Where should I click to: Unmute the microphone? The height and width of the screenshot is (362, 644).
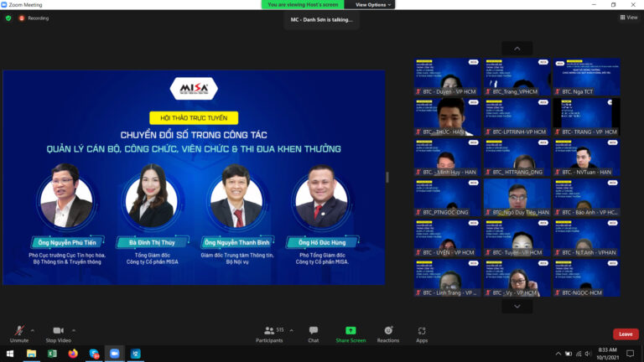click(18, 331)
